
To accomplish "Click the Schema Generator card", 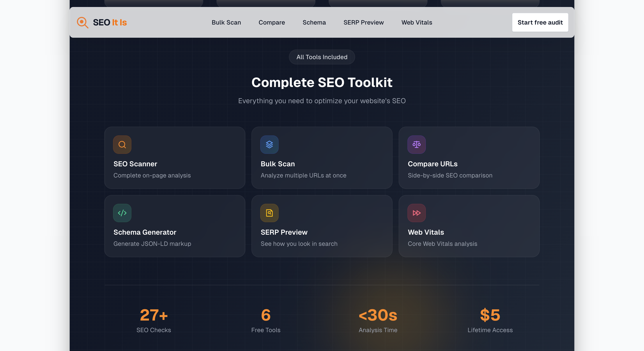I will click(175, 226).
